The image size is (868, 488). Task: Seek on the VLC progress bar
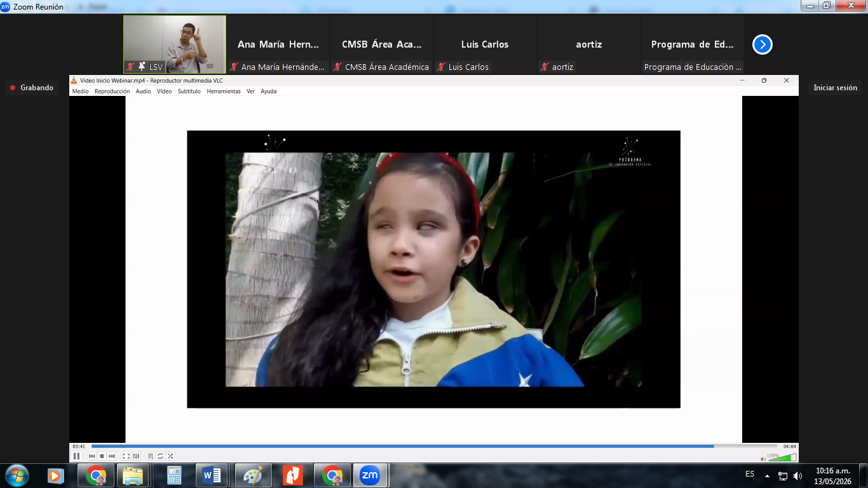tap(435, 446)
